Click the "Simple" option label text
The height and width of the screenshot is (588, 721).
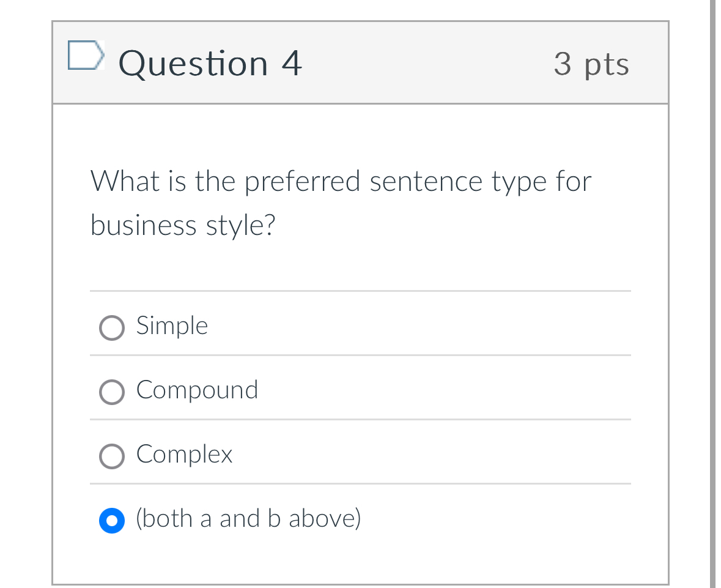[171, 326]
